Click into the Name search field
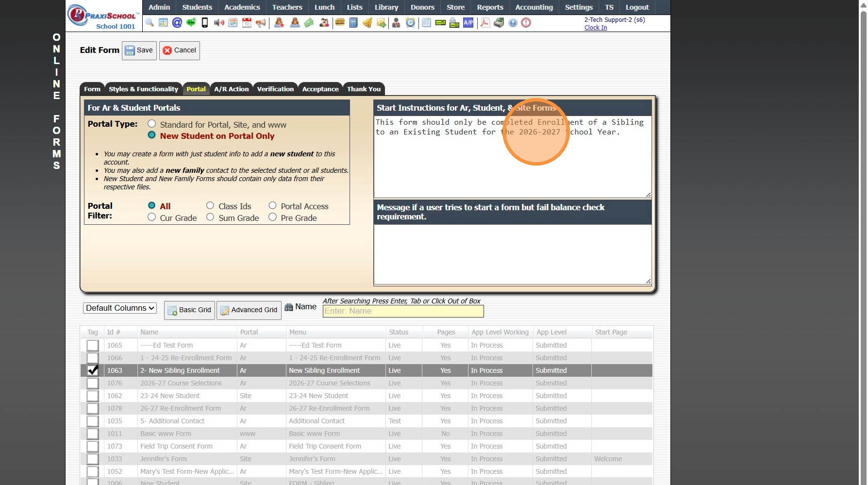This screenshot has height=485, width=868. coord(403,311)
